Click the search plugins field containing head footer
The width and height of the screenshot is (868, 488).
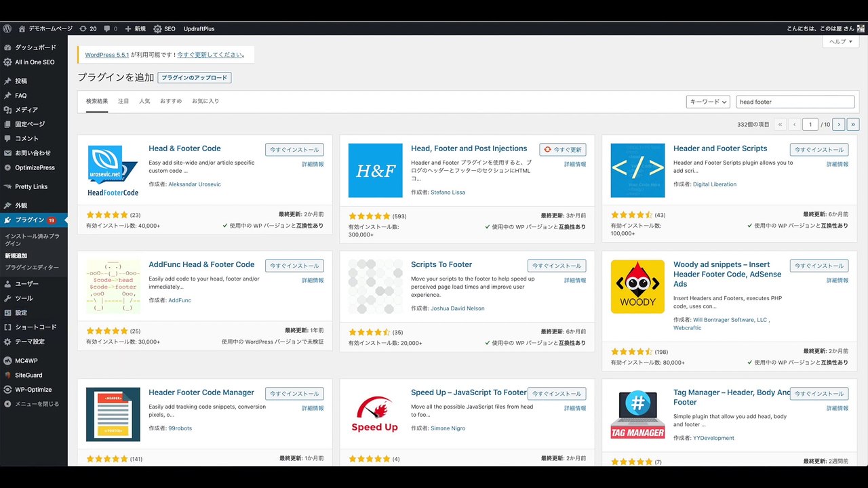point(795,102)
